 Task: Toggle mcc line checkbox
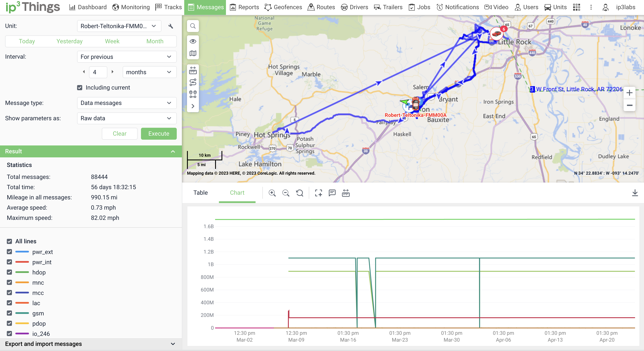tap(10, 293)
